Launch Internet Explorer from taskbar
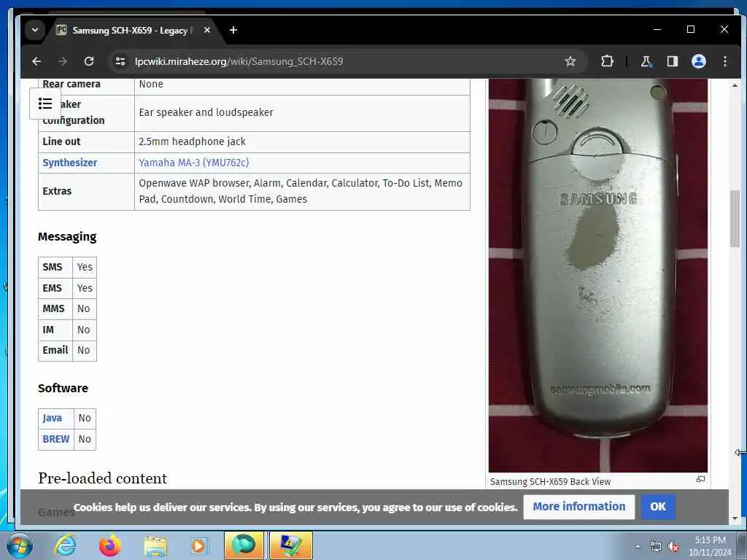Viewport: 747px width, 560px height. [x=65, y=545]
